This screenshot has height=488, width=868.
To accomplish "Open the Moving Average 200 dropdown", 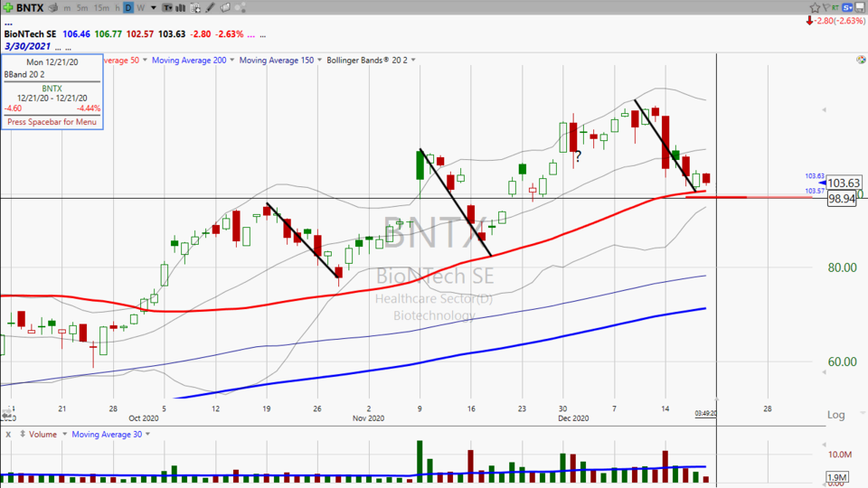I will click(x=232, y=60).
